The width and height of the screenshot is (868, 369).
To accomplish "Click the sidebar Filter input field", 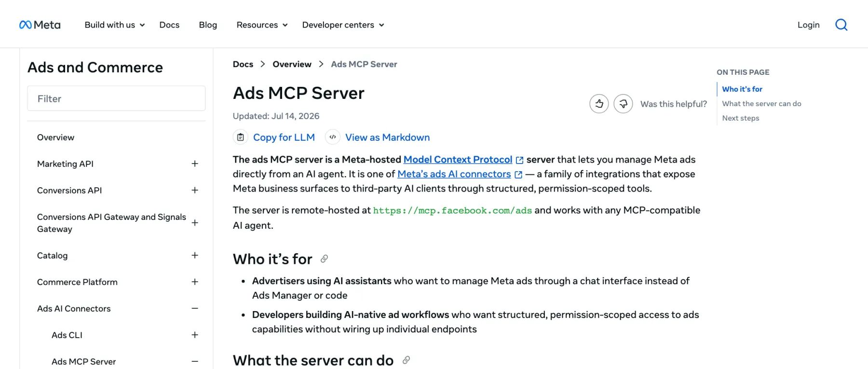I will 116,98.
